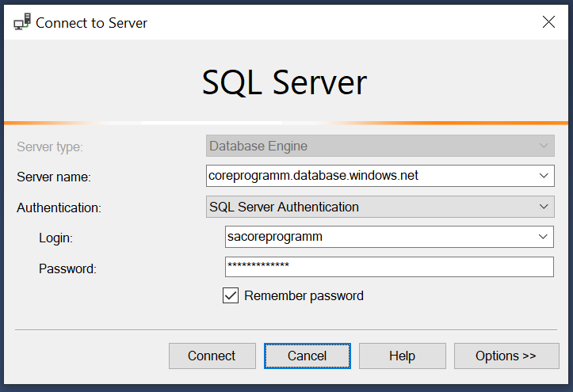Viewport: 573px width, 392px height.
Task: Click the Cancel button
Action: [x=308, y=356]
